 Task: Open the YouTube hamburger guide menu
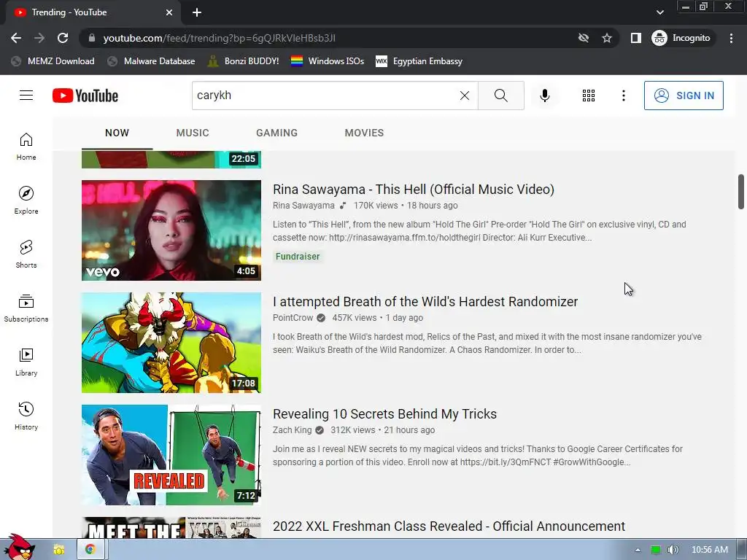(26, 96)
